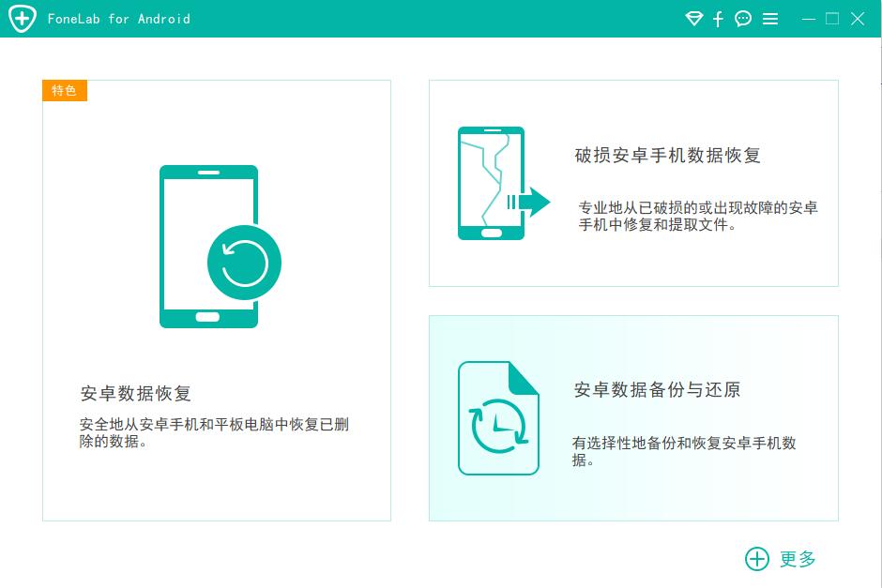882x588 pixels.
Task: Close the FoneLab window
Action: (x=858, y=19)
